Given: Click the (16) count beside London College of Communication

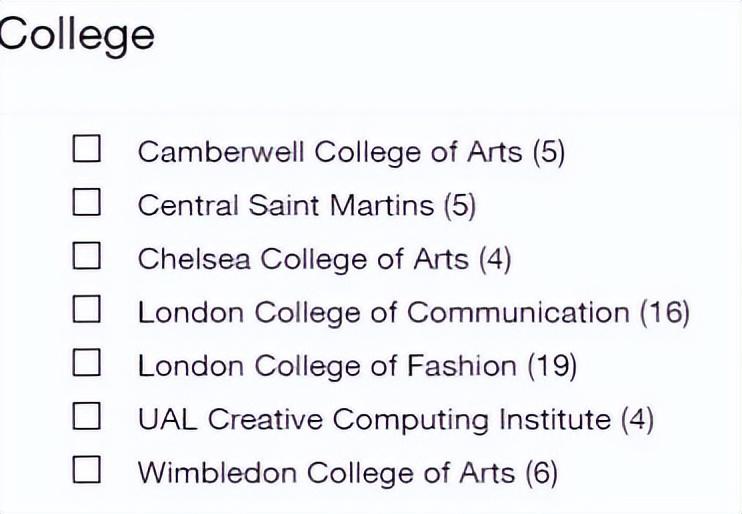Looking at the screenshot, I should pyautogui.click(x=665, y=312).
